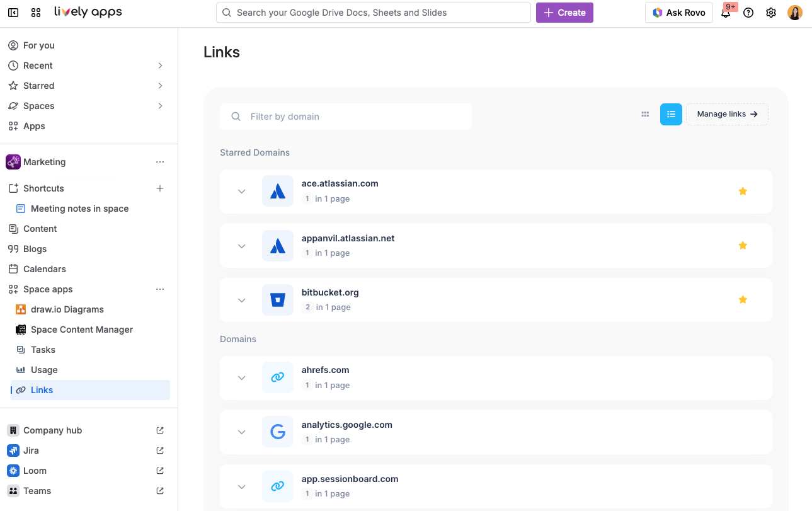Viewport: 812px width, 511px height.
Task: Collapse the left navigation sidebar
Action: point(13,12)
